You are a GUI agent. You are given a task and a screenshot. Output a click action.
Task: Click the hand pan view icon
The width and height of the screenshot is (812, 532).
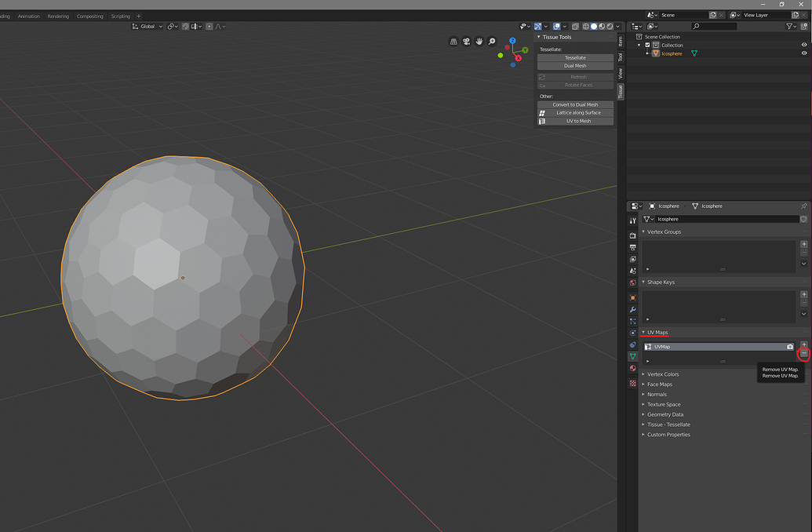point(479,42)
